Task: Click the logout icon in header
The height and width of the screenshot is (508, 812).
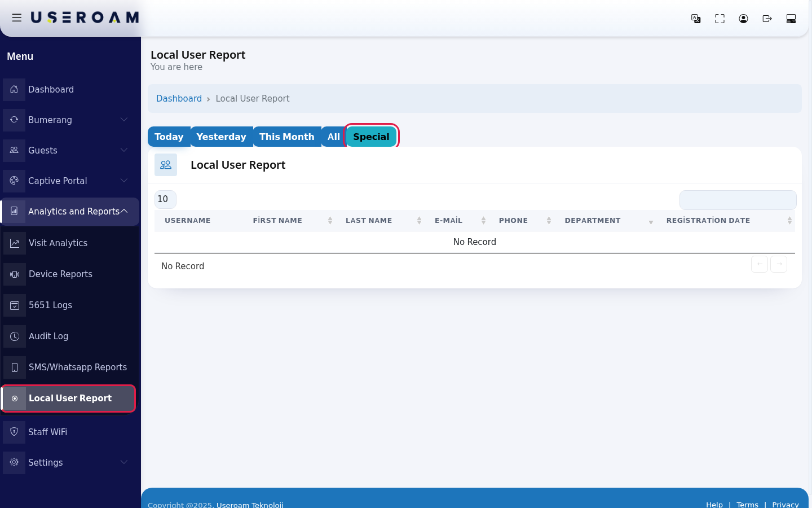Action: coord(767,19)
